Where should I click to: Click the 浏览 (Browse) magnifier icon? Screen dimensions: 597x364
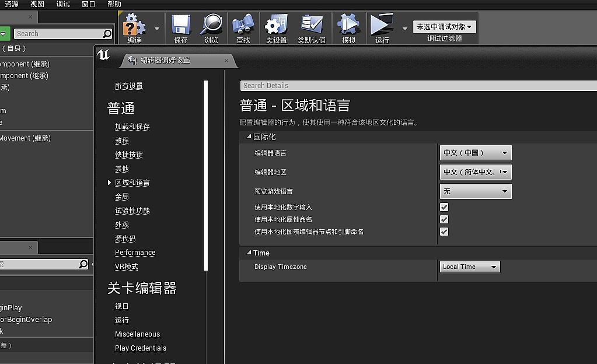(x=211, y=26)
